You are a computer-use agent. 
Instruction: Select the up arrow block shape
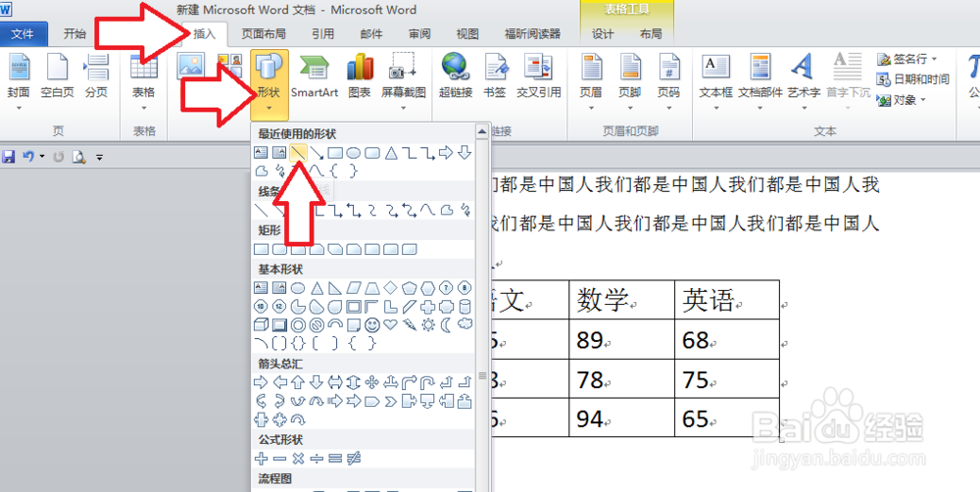(x=298, y=382)
